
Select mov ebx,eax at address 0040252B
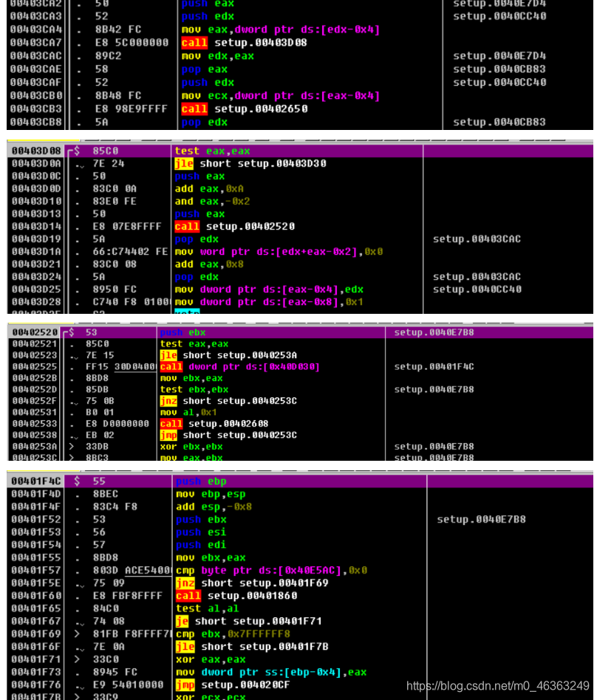(185, 378)
